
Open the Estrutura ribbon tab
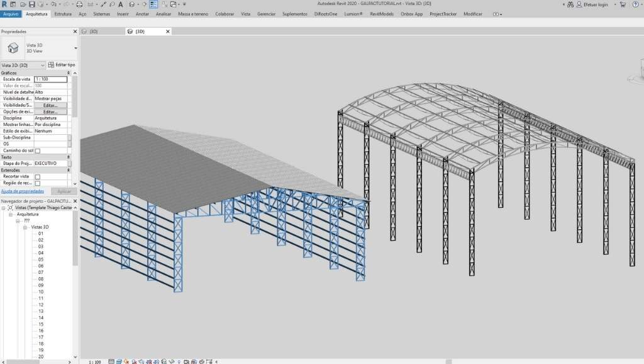(63, 13)
